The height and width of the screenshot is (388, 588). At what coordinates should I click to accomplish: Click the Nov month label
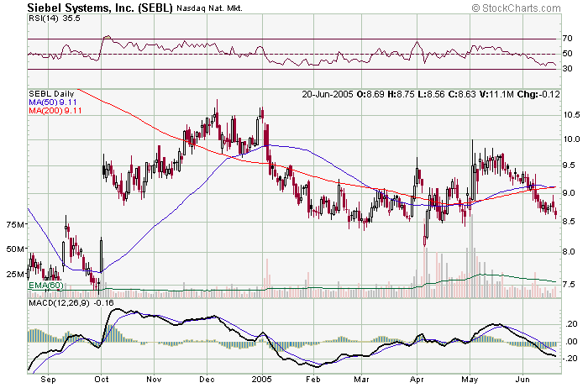tap(154, 380)
